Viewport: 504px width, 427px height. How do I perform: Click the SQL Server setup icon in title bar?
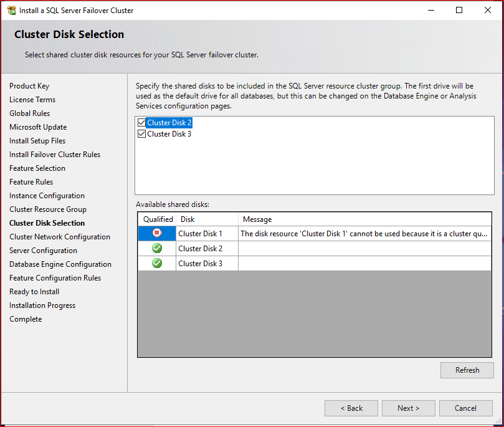[x=12, y=11]
